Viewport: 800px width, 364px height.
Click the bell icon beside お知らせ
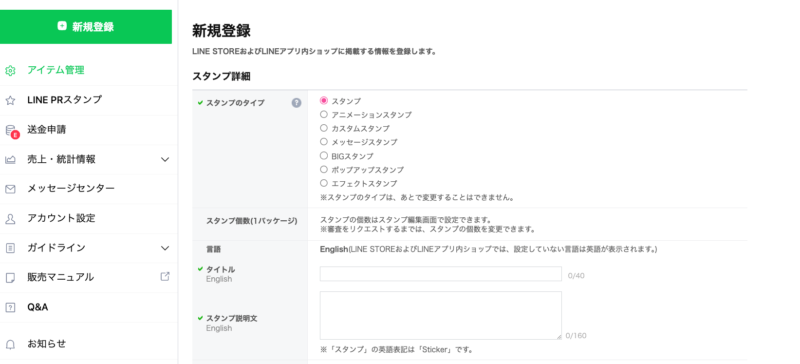click(x=10, y=344)
